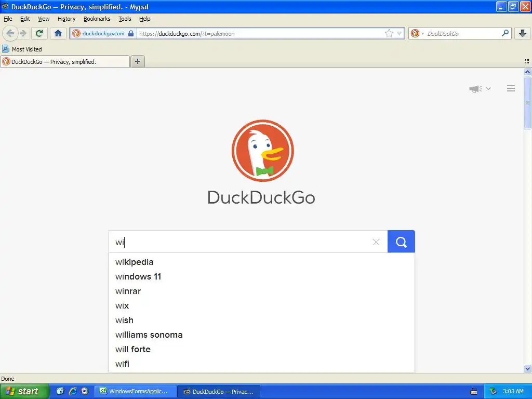Click the on-screen keyboard tray icon
The height and width of the screenshot is (399, 532).
point(474,392)
